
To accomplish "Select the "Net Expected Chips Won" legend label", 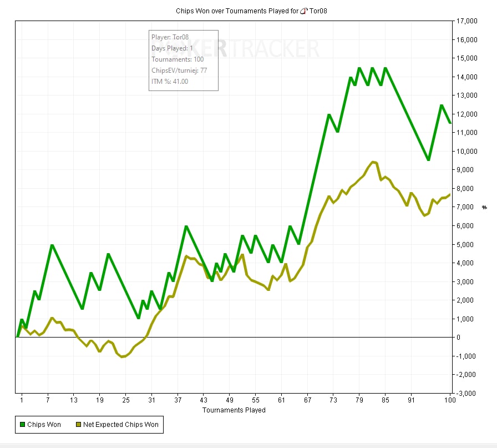I will click(x=121, y=425).
